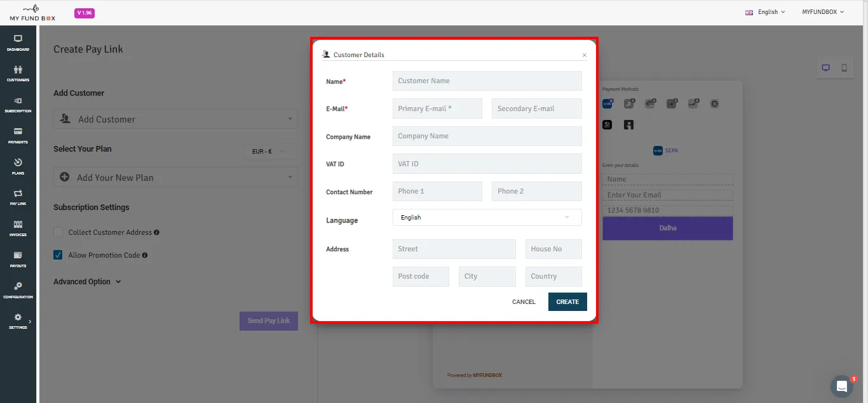Go to Payouts in the sidebar

18,260
